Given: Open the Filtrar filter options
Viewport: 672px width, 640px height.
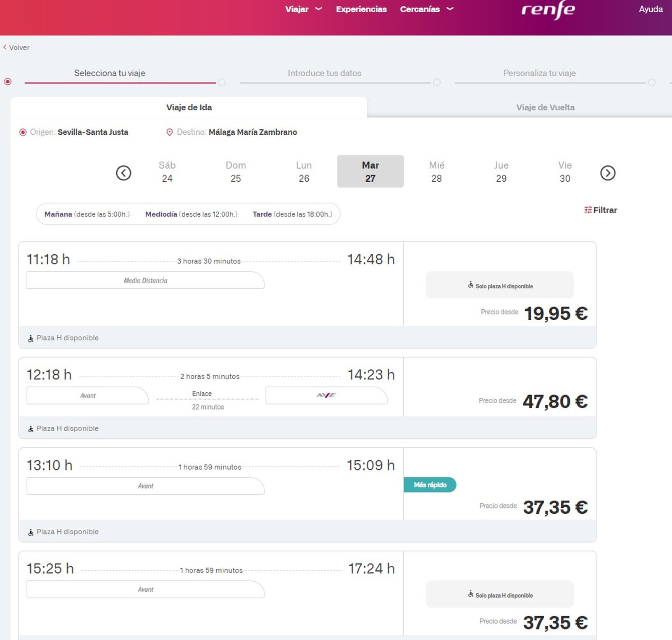Looking at the screenshot, I should 601,210.
